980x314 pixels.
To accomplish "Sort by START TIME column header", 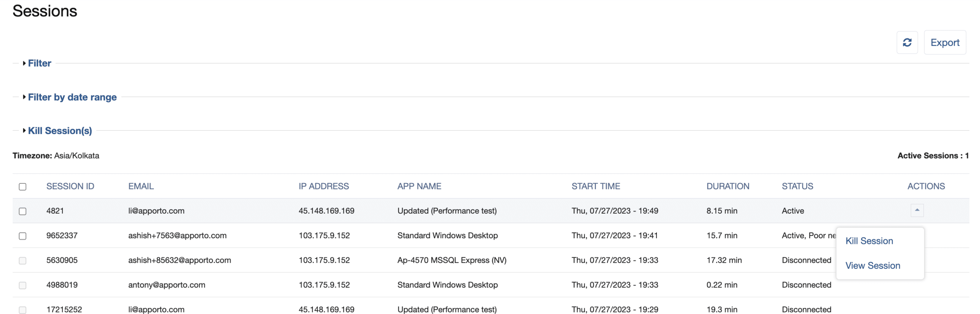I will pos(595,186).
